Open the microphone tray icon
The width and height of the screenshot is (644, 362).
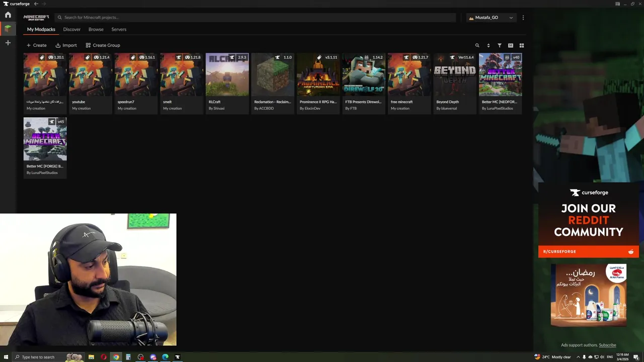pyautogui.click(x=584, y=357)
